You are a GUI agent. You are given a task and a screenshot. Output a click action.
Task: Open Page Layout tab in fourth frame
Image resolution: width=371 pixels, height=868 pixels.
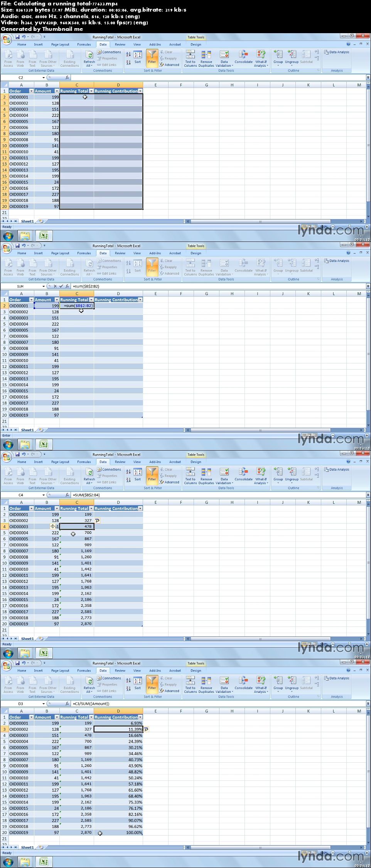tap(60, 670)
